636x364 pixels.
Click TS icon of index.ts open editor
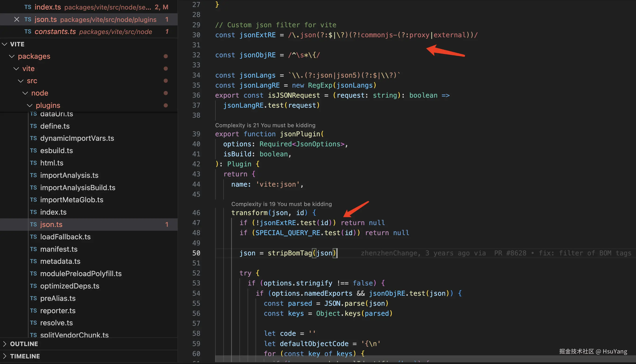tap(28, 7)
